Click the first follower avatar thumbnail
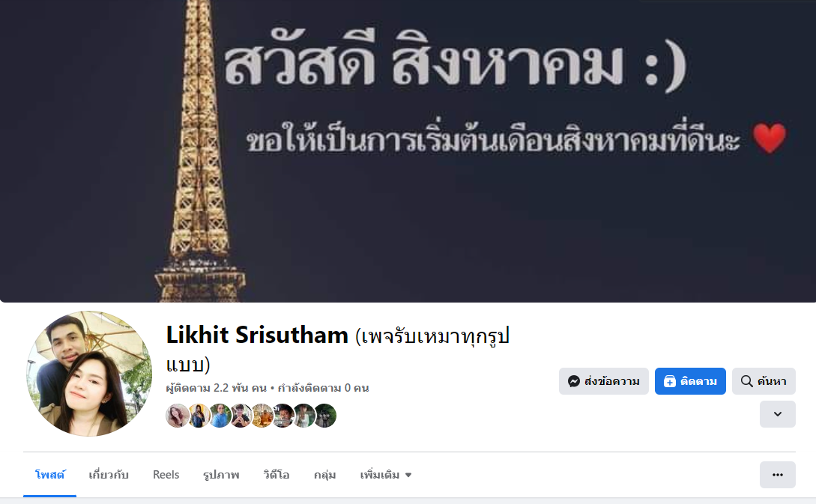The height and width of the screenshot is (504, 816). click(178, 416)
